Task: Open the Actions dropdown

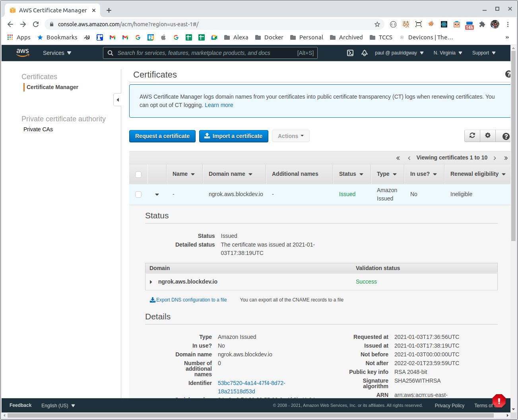Action: (x=291, y=136)
